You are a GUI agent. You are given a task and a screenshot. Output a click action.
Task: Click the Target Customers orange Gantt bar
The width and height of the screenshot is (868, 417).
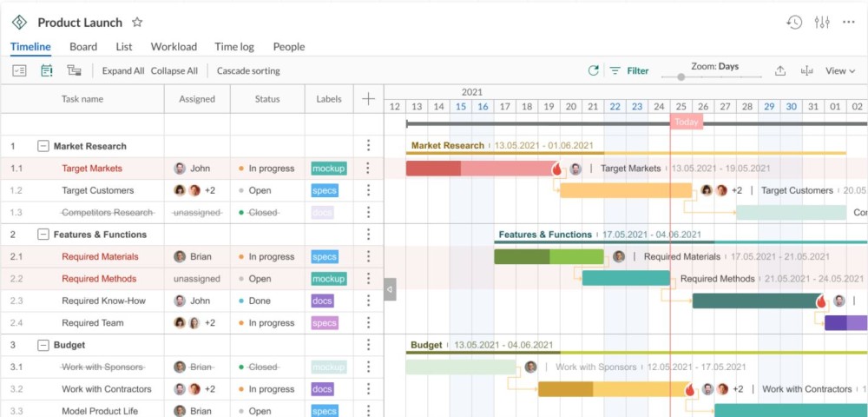click(x=626, y=190)
